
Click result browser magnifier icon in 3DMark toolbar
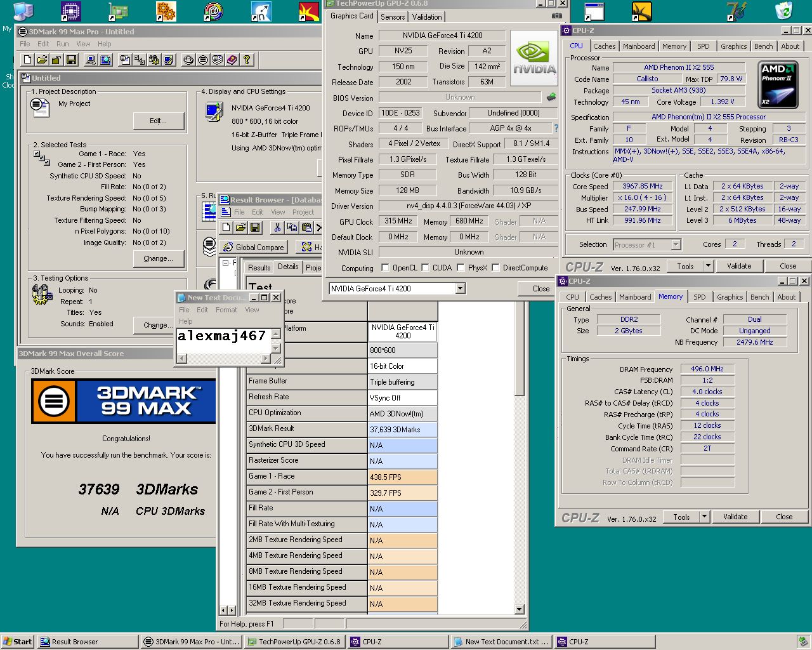105,60
